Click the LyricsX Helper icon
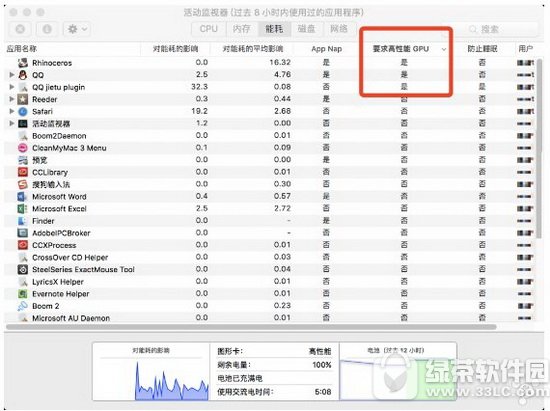This screenshot has height=411, width=550. click(23, 282)
